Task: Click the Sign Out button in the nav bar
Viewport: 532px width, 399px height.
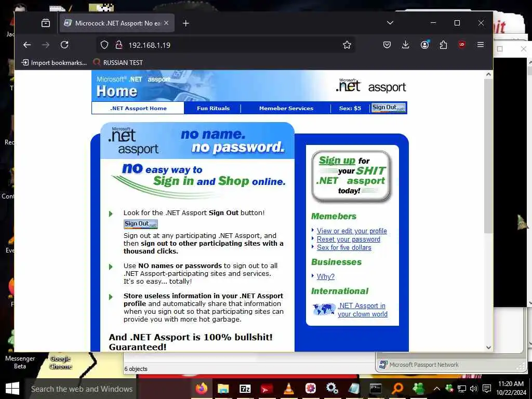Action: [389, 108]
